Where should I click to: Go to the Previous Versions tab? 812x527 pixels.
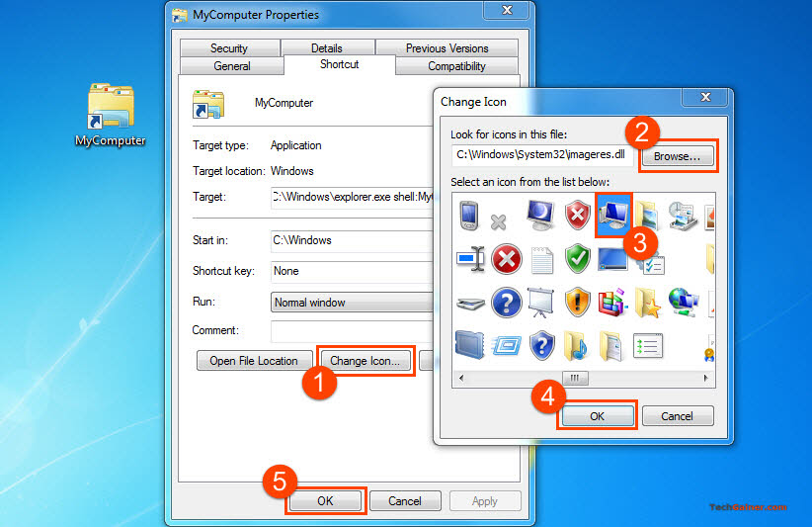point(447,48)
